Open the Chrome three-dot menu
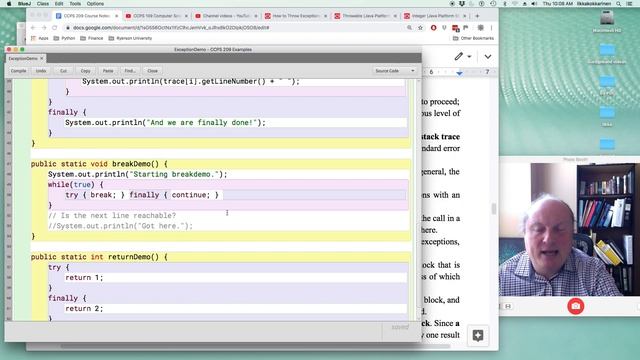Screen dimensions: 640x360 coord(491,28)
